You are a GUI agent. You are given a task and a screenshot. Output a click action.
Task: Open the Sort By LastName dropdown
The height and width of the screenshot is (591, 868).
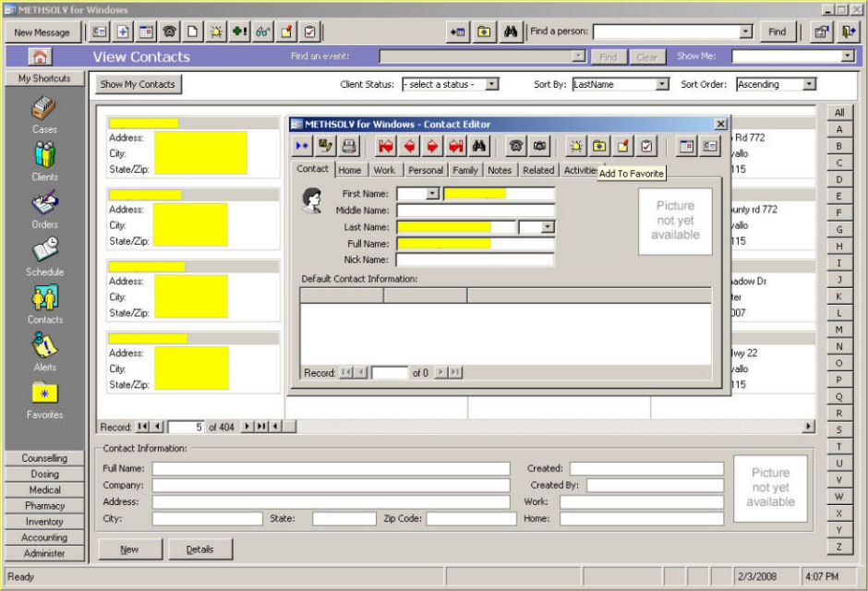661,84
